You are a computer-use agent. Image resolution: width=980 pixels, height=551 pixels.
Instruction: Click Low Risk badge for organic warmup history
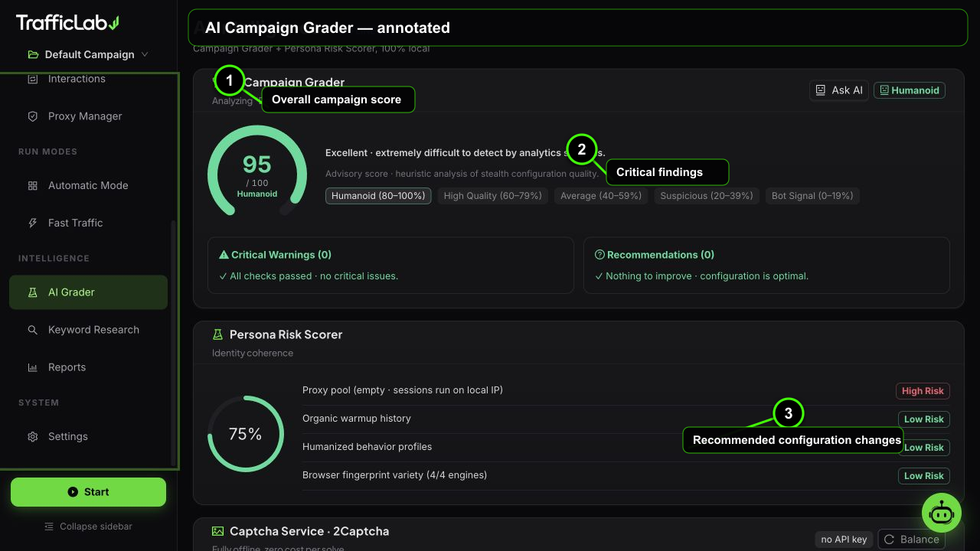pyautogui.click(x=924, y=419)
